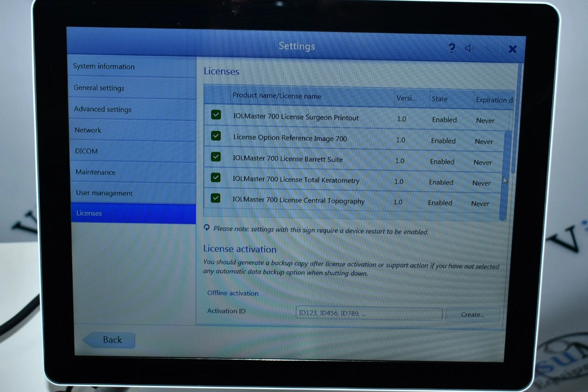Close Settings with the X icon
Screen dimensions: 588x392
pyautogui.click(x=513, y=49)
